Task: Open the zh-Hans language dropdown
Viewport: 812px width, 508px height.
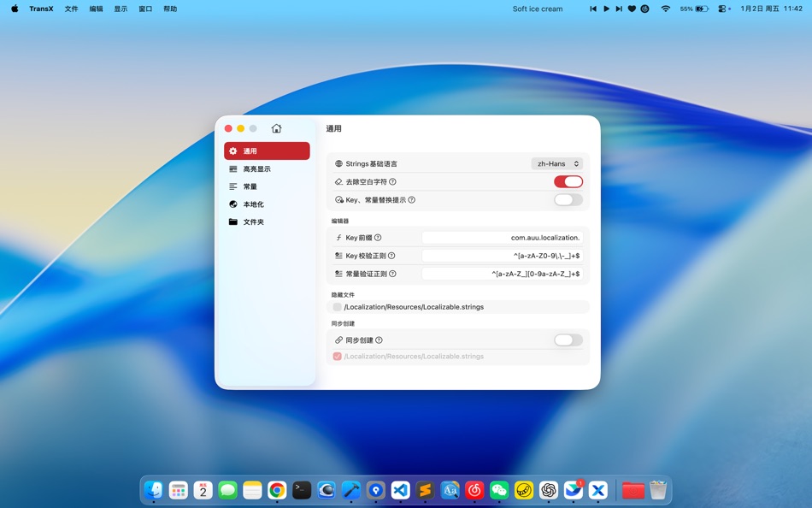Action: (x=557, y=163)
